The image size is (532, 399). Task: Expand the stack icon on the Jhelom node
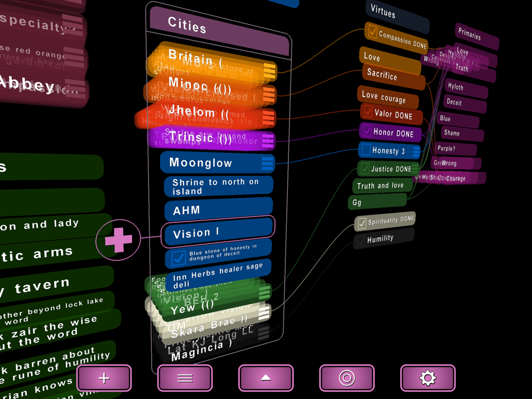268,118
